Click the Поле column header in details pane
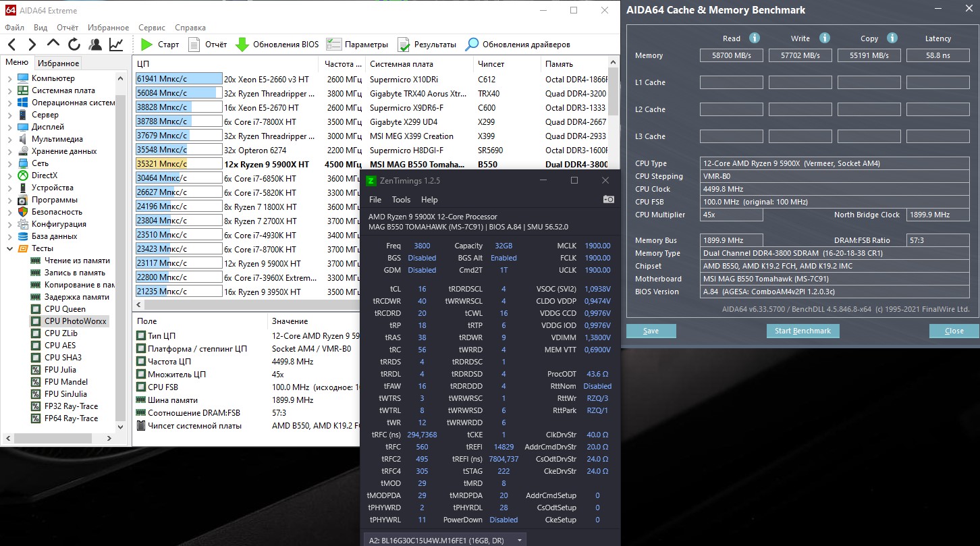This screenshot has width=980, height=546. [200, 321]
